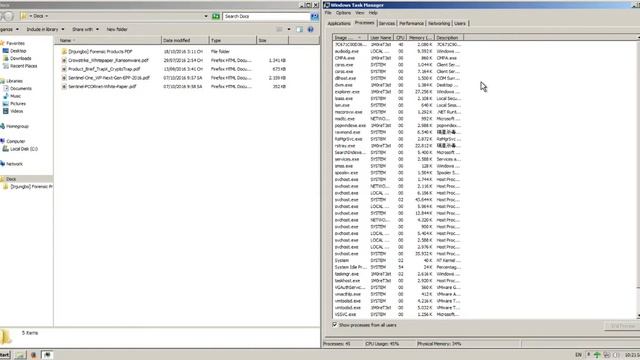This screenshot has height=360, width=640.
Task: Switch to the Networking tab
Action: click(x=439, y=24)
